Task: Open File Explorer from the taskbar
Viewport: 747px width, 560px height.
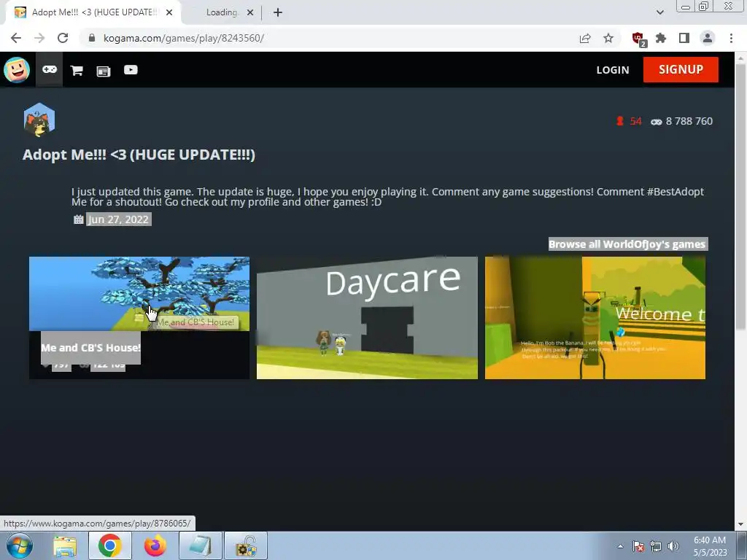Action: pos(65,546)
